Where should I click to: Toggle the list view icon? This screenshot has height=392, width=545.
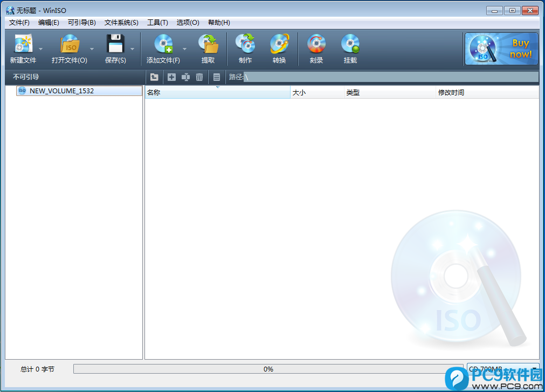217,77
